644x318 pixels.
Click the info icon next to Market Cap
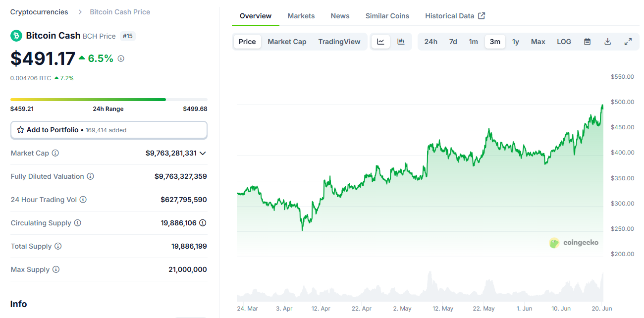click(x=55, y=153)
